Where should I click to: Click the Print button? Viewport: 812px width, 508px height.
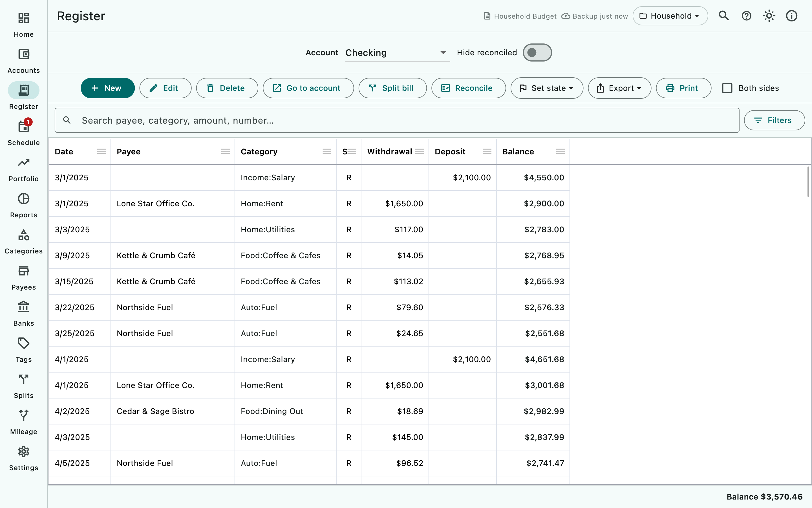coord(683,88)
